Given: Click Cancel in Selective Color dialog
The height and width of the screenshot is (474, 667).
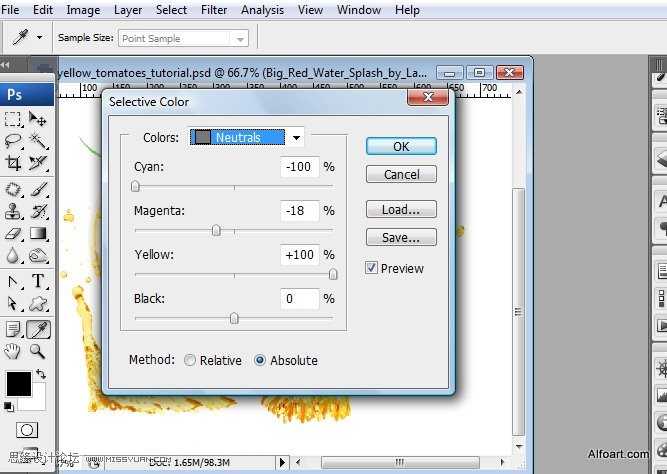Looking at the screenshot, I should coord(401,174).
